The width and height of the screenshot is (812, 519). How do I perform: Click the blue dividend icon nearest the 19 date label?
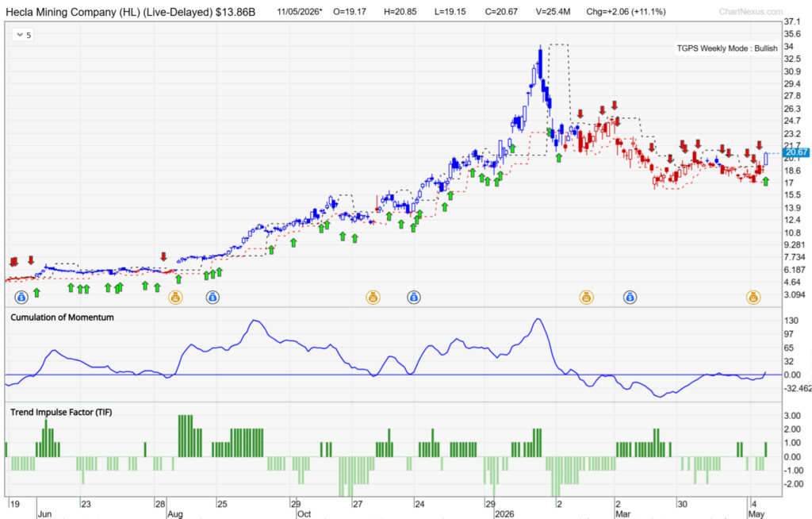coord(21,298)
